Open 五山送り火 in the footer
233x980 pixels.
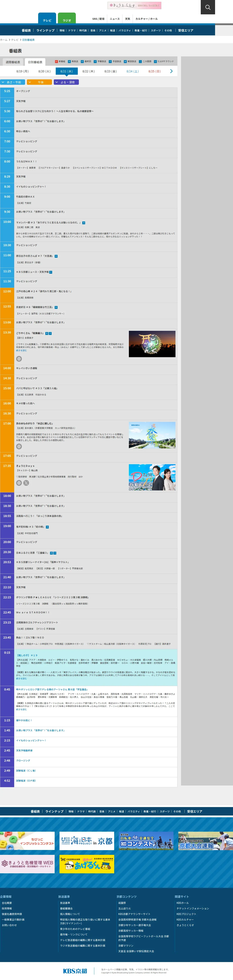coord(124,909)
